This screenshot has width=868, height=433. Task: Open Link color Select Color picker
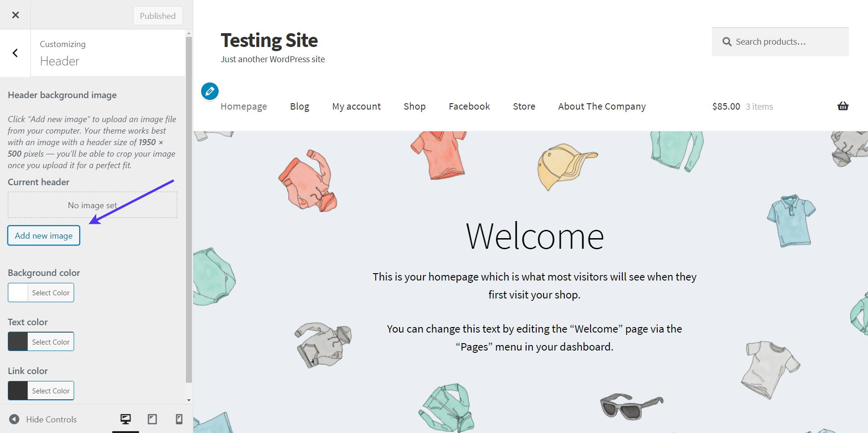tap(51, 391)
